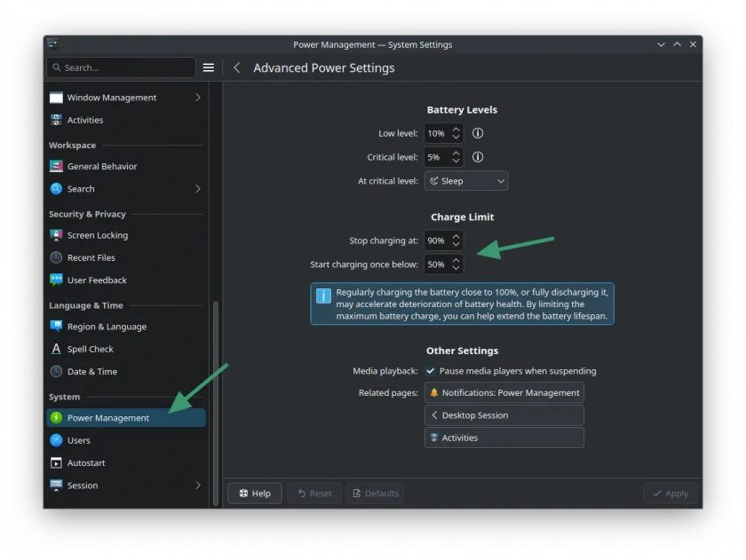Click the Users icon in the sidebar
The height and width of the screenshot is (560, 746).
56,440
